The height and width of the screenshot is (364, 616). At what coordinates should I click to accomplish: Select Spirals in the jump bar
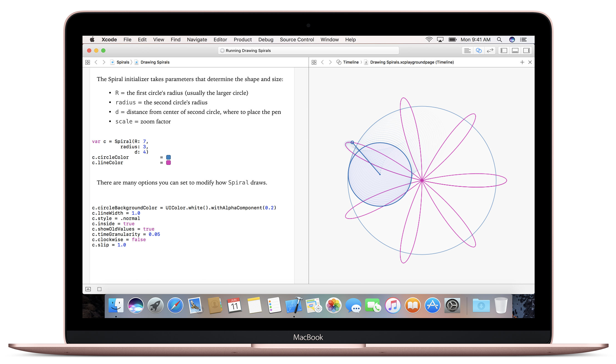(120, 62)
